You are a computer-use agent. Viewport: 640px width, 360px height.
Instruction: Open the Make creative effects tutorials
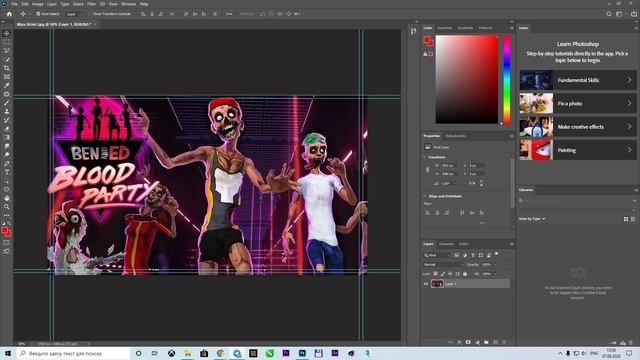578,127
